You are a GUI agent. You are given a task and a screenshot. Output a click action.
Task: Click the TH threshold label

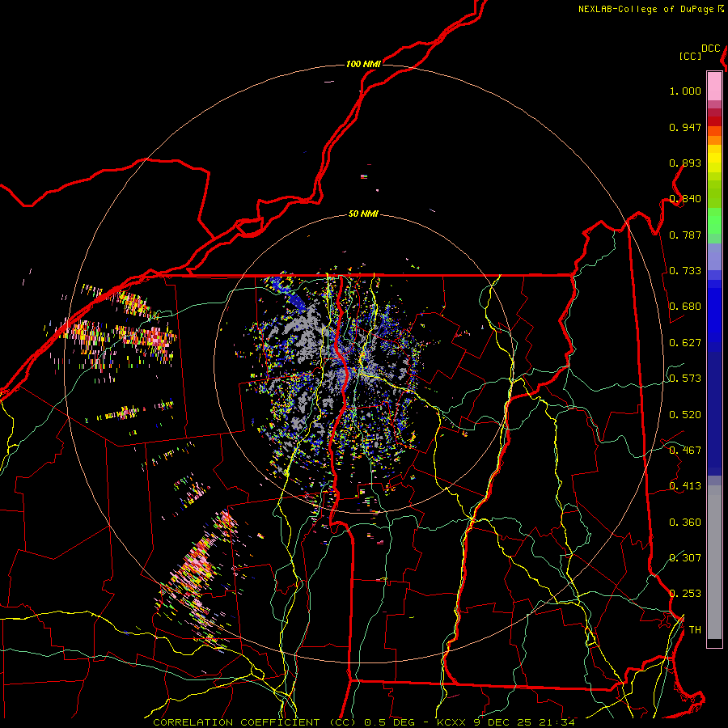[695, 630]
